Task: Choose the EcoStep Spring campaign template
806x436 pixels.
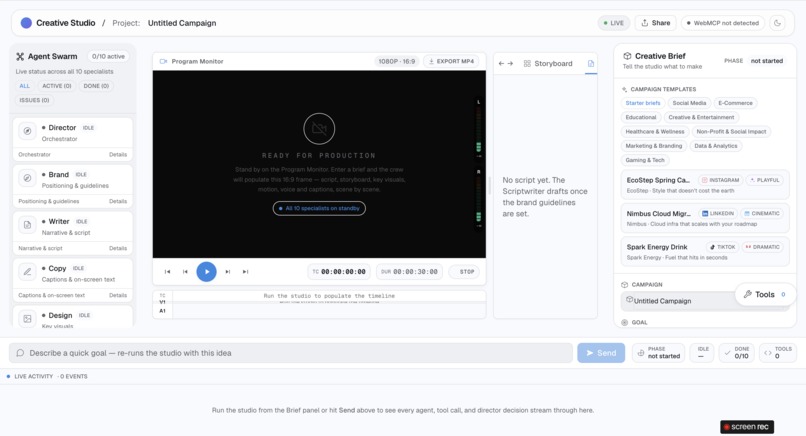Action: (x=705, y=185)
